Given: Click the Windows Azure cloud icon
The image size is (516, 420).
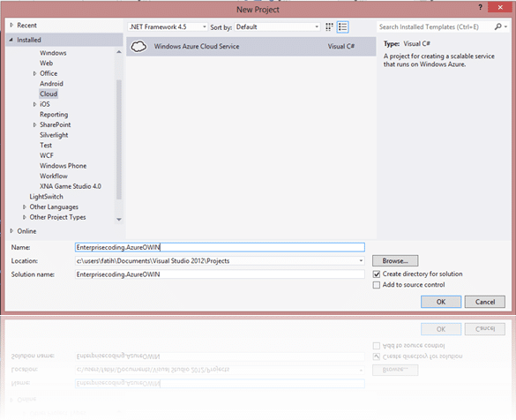Looking at the screenshot, I should pyautogui.click(x=138, y=47).
